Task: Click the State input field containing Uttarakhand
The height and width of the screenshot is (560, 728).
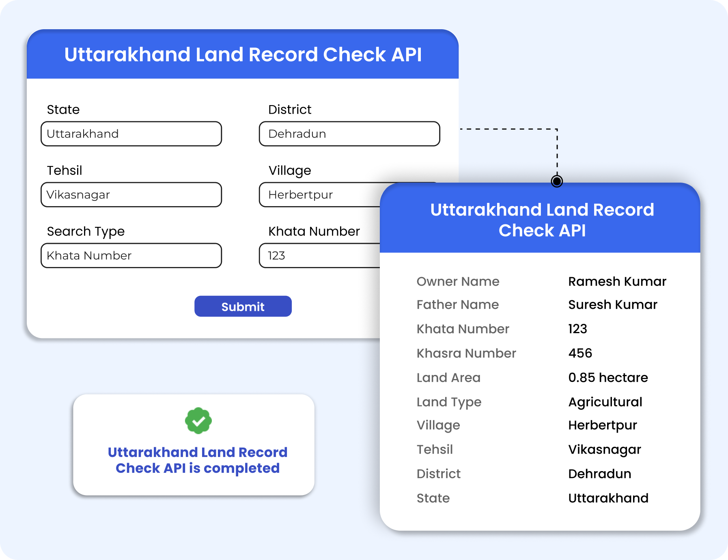Action: coord(131,134)
